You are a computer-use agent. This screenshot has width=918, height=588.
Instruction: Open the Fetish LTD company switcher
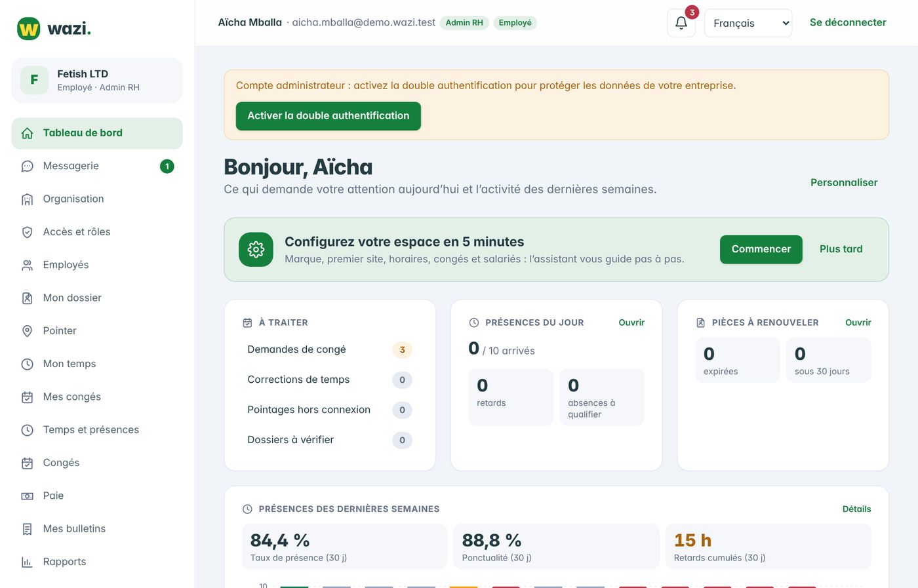point(97,80)
